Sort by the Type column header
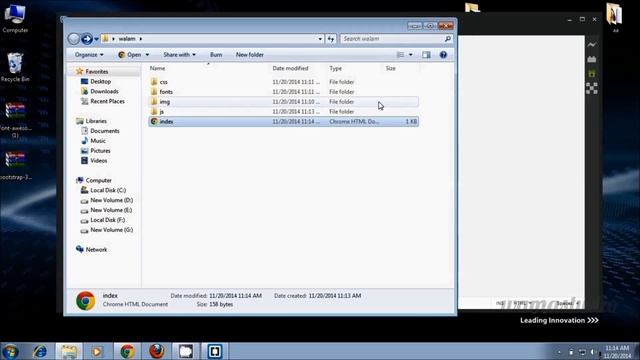 [x=336, y=69]
